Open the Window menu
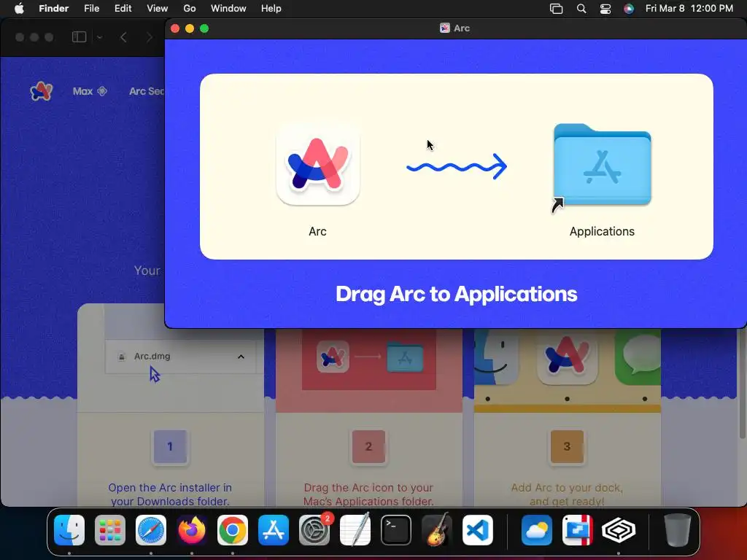Viewport: 747px width, 560px height. 228,8
